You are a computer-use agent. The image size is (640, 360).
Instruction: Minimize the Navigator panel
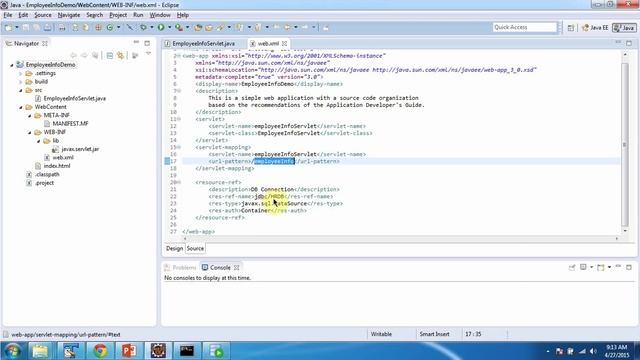point(136,42)
